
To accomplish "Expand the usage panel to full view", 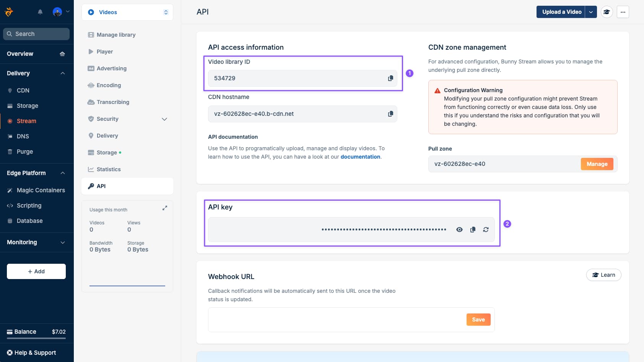I will [165, 208].
